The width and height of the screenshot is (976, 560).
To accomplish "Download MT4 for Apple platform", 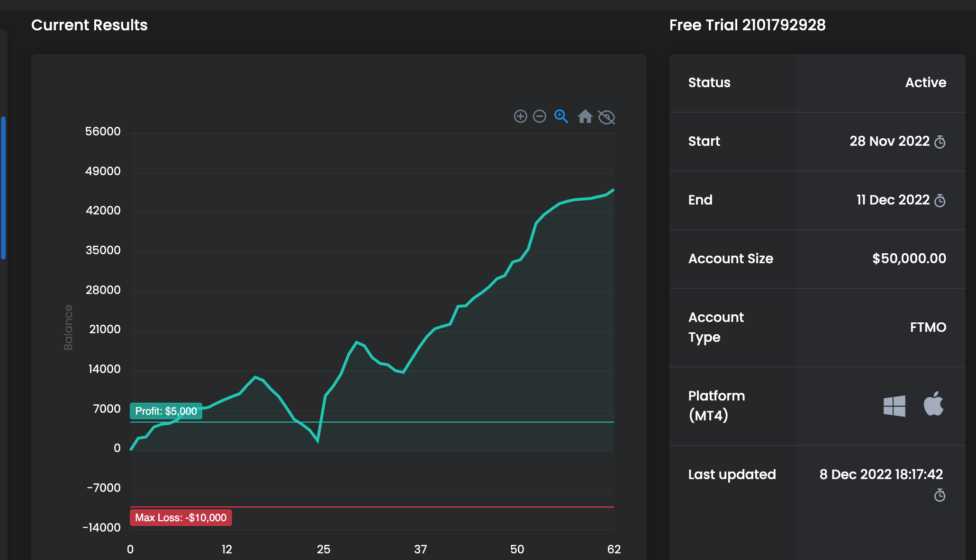I will pos(933,404).
